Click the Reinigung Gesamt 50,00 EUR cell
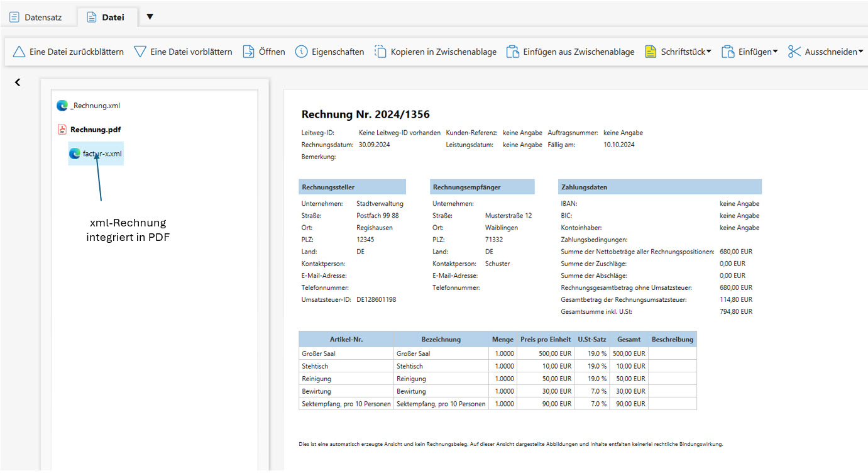Image resolution: width=868 pixels, height=473 pixels. 630,379
